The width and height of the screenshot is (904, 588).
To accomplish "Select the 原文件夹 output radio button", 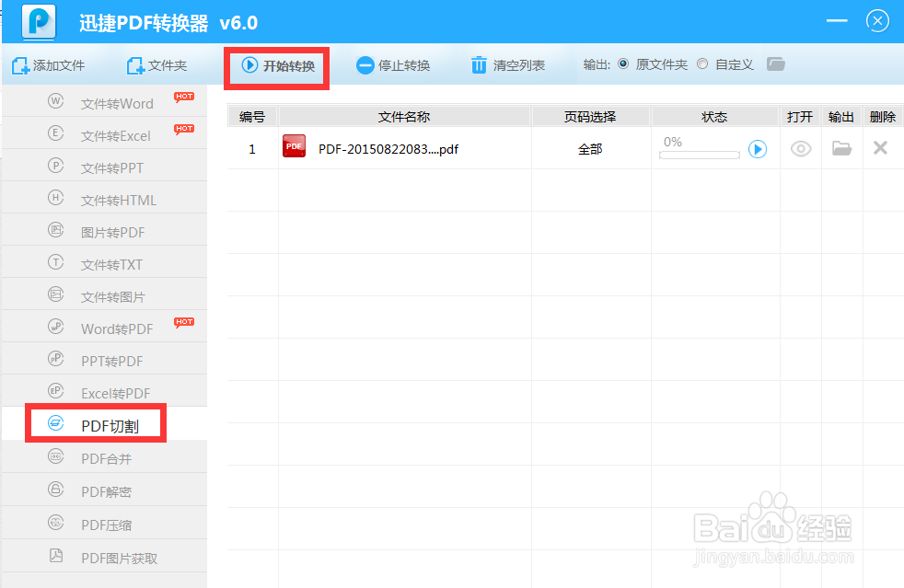I will tap(623, 64).
